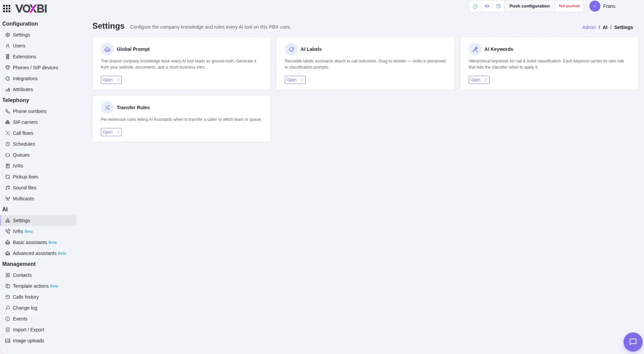Click the Global Prompt card title
Screen dimensions: 644x354
(x=133, y=49)
